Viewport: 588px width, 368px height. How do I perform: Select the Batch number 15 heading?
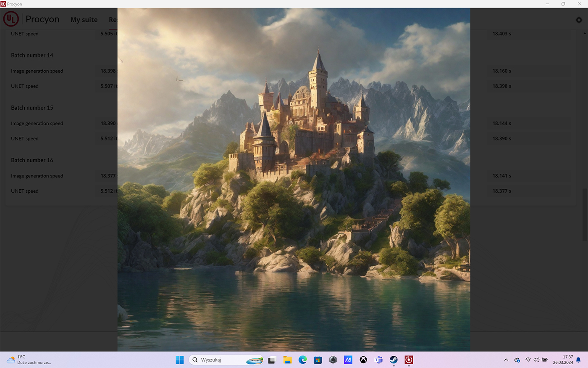coord(32,108)
